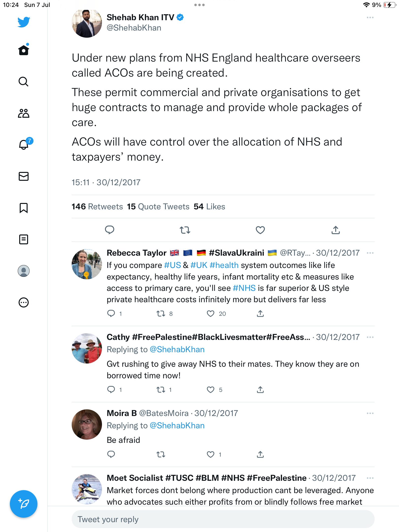View the 15 Quote Tweets list
Viewport: 399px width, 532px height.
point(158,207)
